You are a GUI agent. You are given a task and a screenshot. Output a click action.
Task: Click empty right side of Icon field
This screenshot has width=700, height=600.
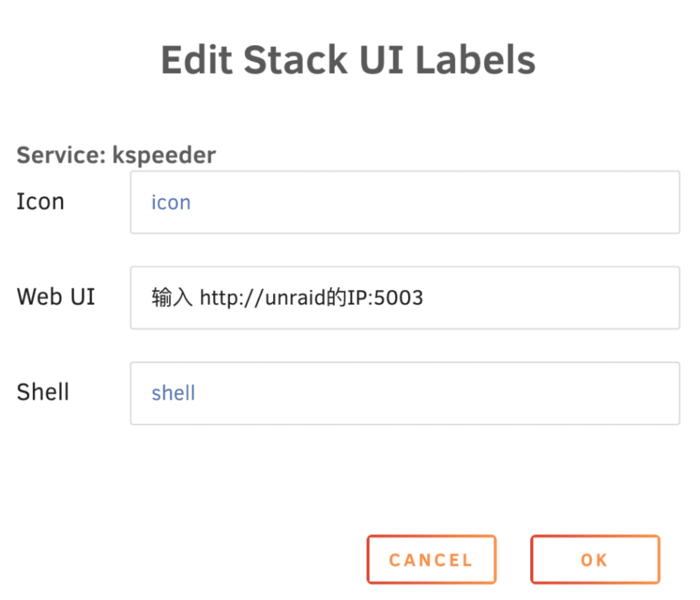pyautogui.click(x=558, y=202)
